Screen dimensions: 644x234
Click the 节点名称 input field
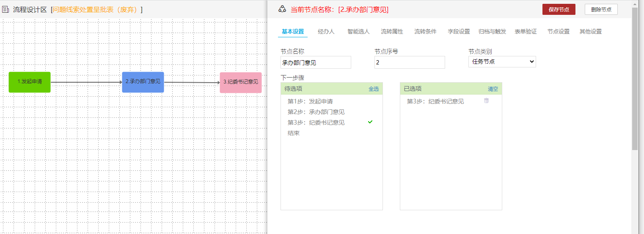[x=316, y=62]
